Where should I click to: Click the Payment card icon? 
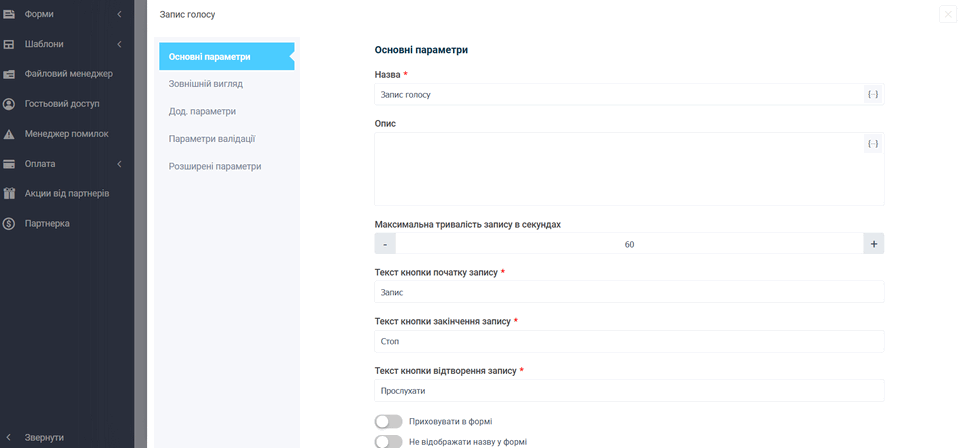click(x=9, y=164)
